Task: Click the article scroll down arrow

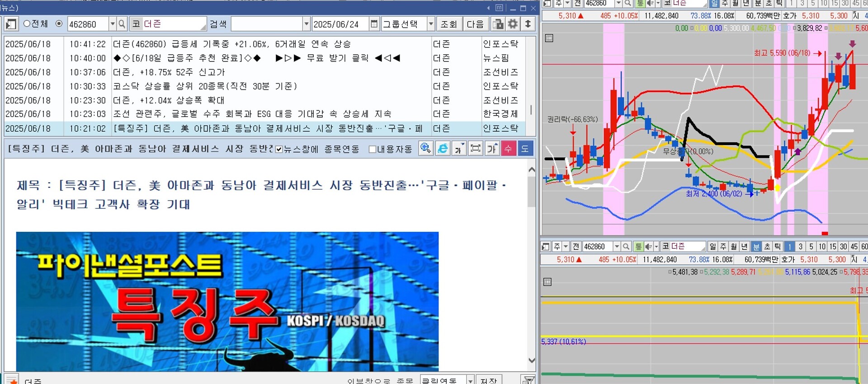Action: coord(532,360)
